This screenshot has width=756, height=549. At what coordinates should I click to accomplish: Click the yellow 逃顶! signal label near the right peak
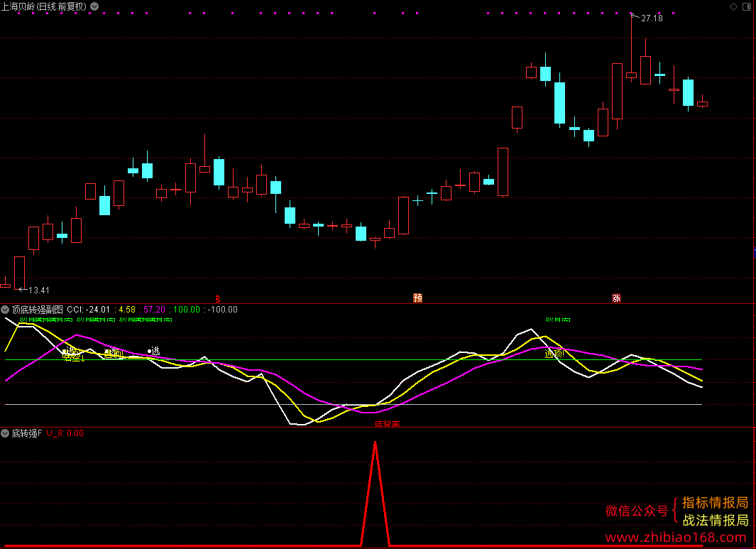click(x=554, y=354)
